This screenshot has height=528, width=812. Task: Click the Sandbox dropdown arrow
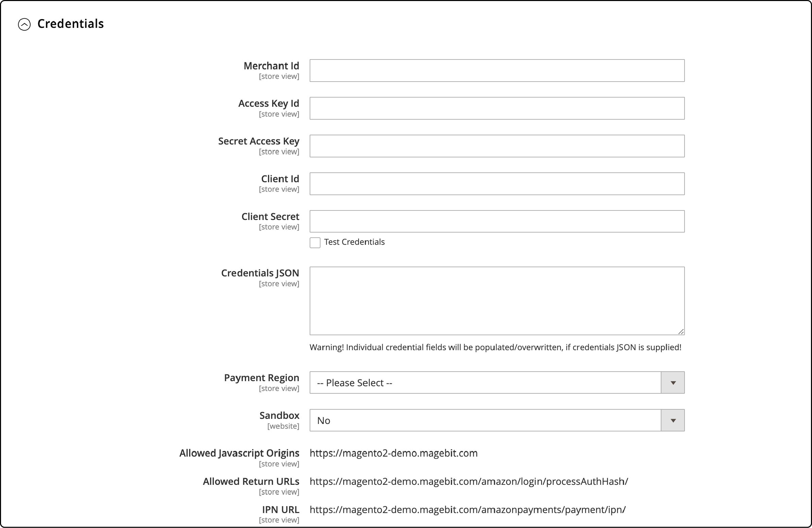tap(672, 420)
